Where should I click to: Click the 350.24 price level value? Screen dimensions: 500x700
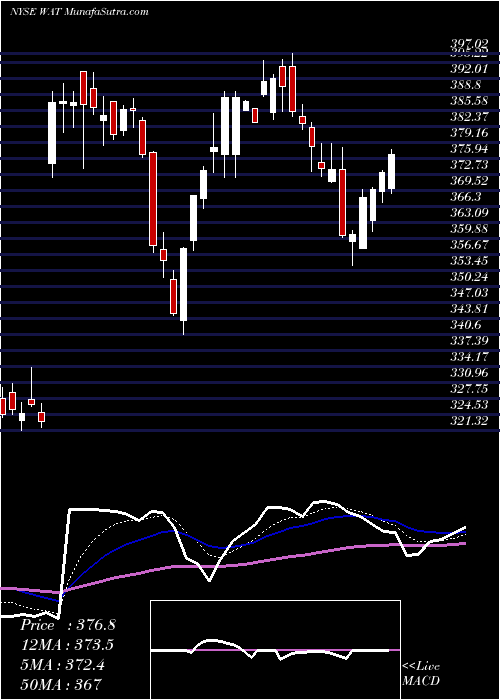[x=467, y=278]
